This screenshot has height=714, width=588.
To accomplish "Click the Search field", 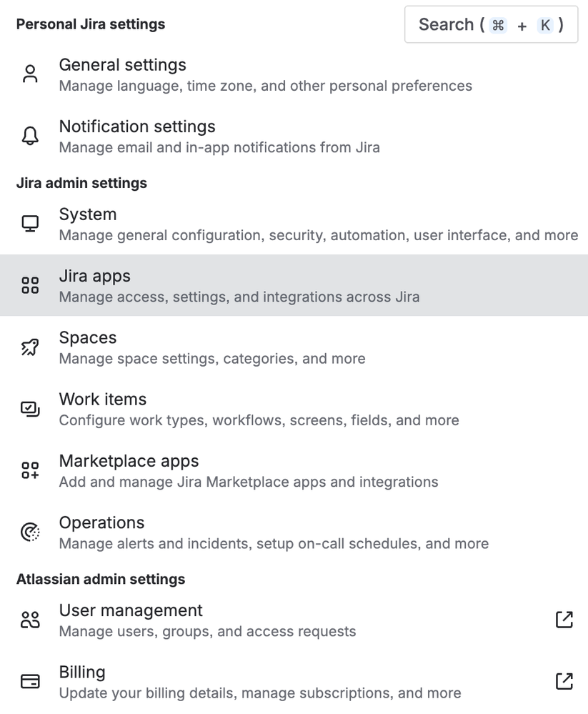I will (491, 24).
